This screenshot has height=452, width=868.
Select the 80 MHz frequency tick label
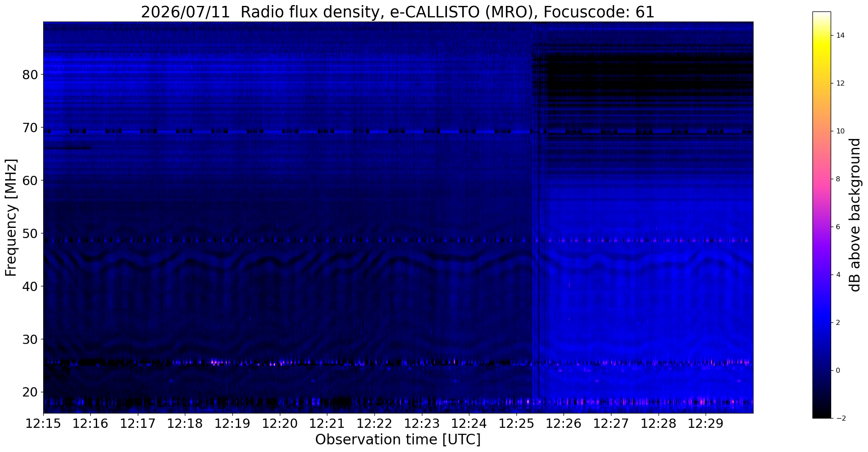[31, 75]
